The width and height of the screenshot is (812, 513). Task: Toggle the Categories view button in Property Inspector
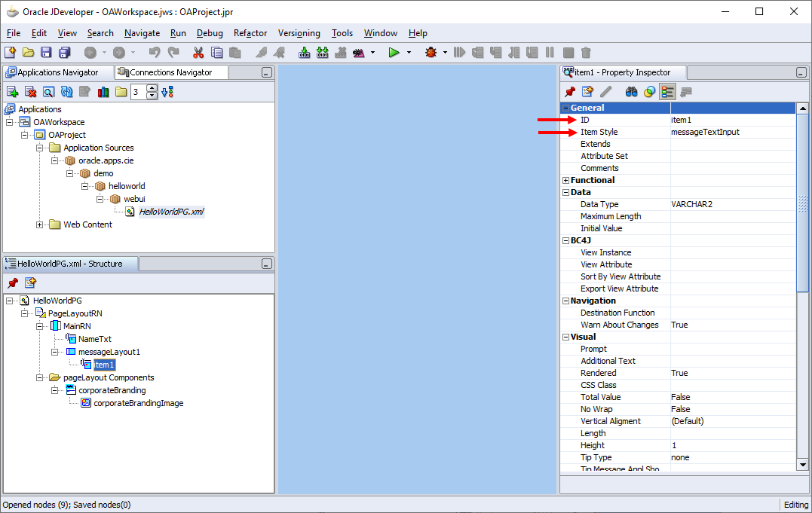coord(667,92)
